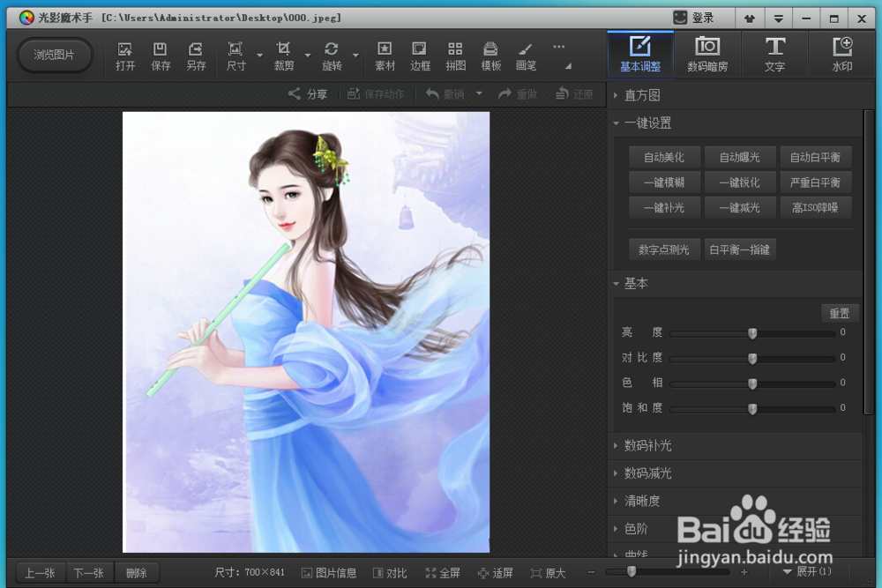Click the 打开 (Open) toolbar icon
The height and width of the screenshot is (588, 882).
click(125, 56)
